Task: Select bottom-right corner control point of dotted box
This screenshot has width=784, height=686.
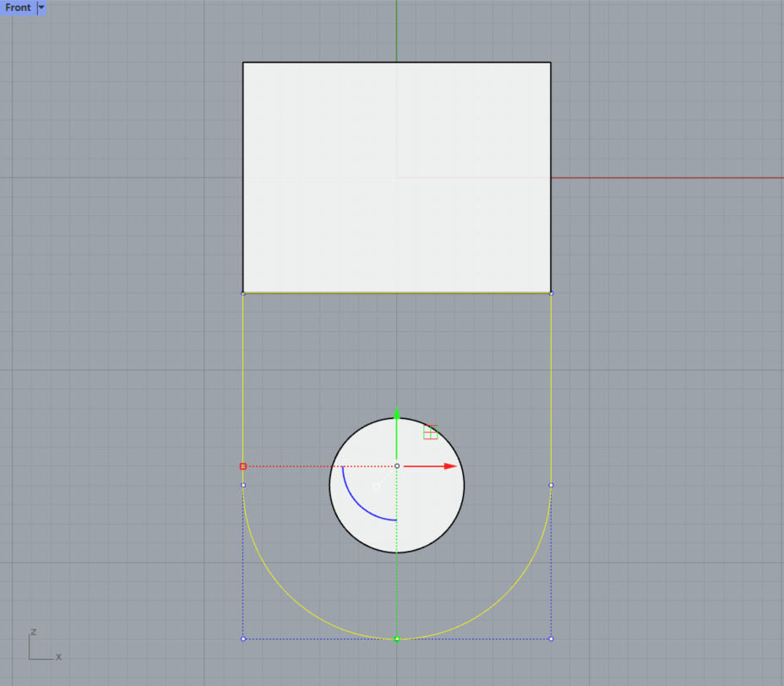Action: pyautogui.click(x=551, y=639)
